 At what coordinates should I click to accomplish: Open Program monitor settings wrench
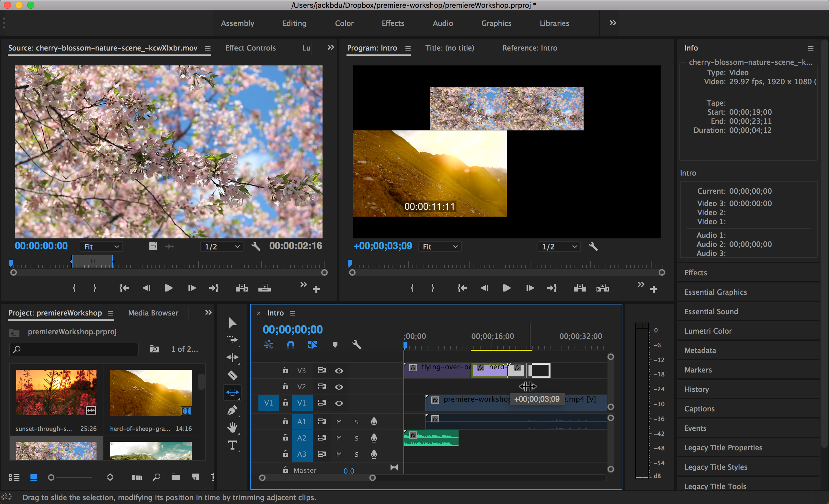click(593, 246)
